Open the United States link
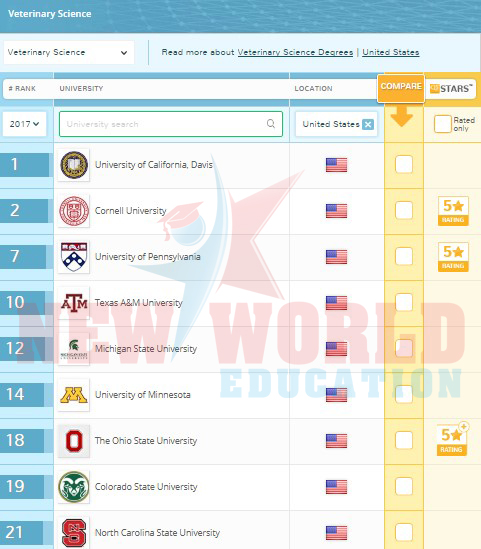Viewport: 481px width, 549px height. (391, 53)
